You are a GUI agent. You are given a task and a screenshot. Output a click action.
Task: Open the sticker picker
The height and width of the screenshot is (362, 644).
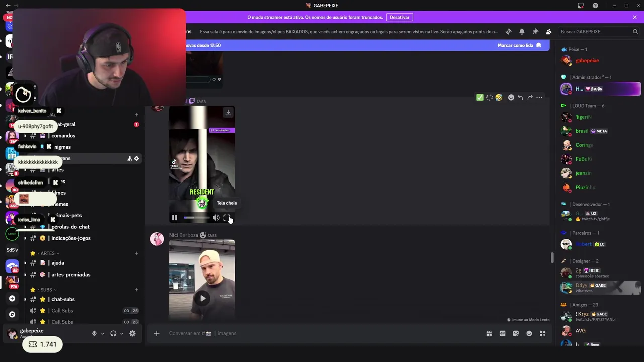[x=516, y=333]
